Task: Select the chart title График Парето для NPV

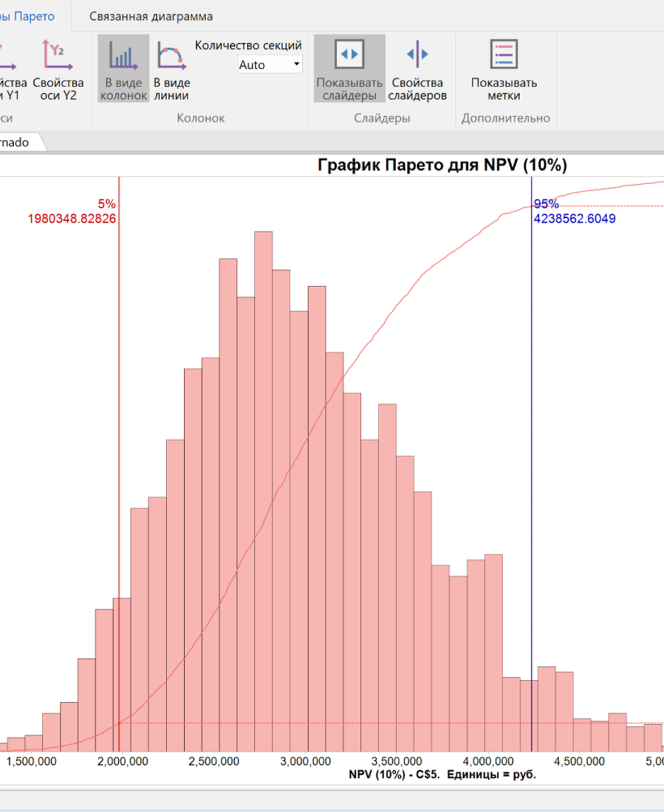Action: [442, 165]
